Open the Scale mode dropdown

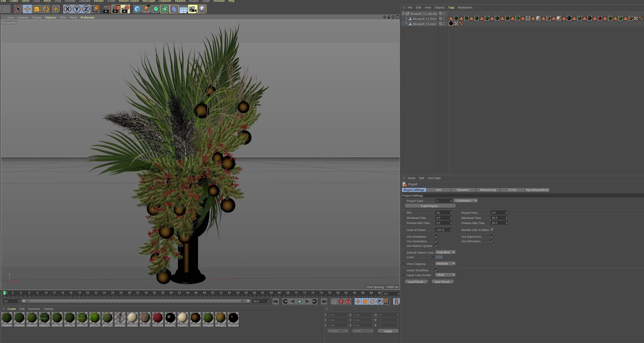click(x=363, y=331)
